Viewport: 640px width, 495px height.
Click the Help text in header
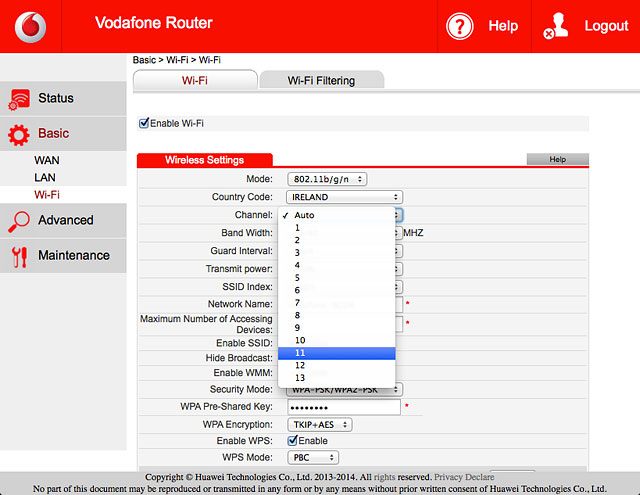503,26
